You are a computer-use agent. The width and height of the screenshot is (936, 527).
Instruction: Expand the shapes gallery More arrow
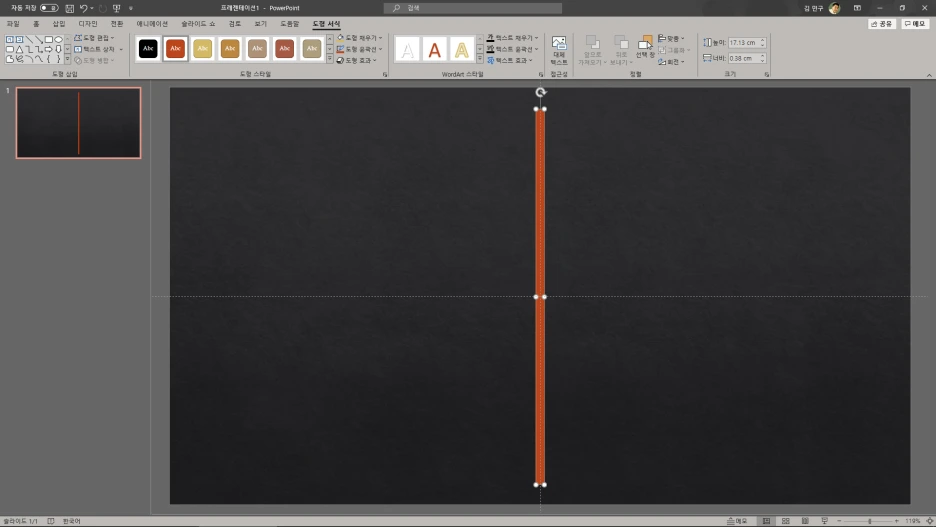[x=67, y=60]
